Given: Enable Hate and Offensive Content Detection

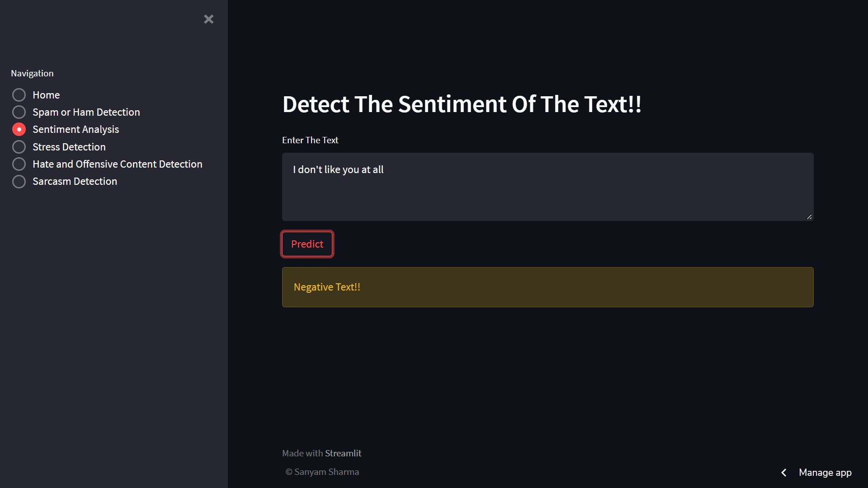Looking at the screenshot, I should pyautogui.click(x=19, y=164).
